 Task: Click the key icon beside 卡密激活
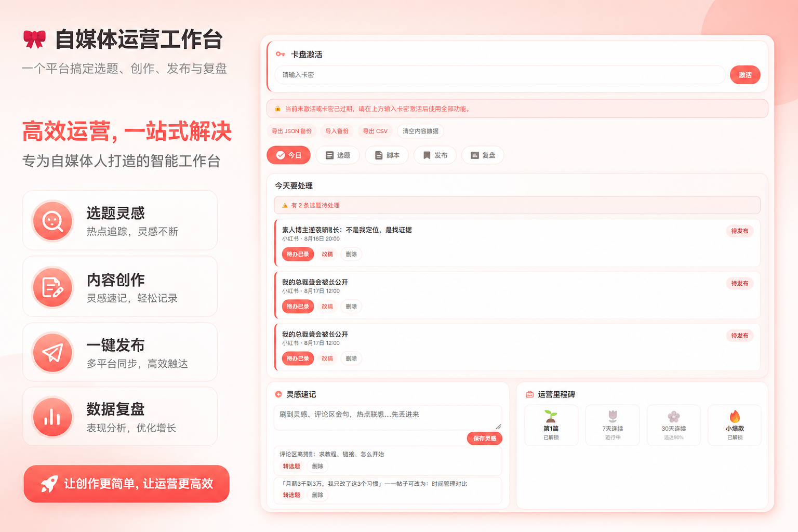pos(281,54)
